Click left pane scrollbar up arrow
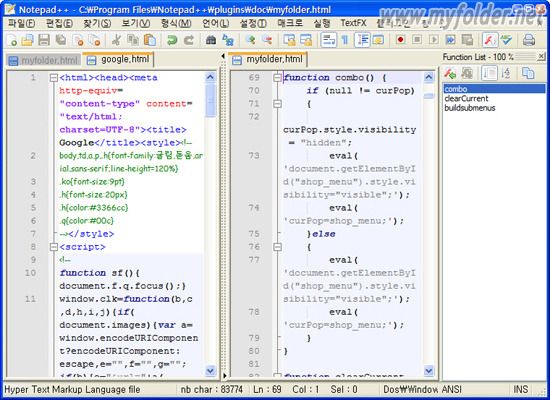Viewport: 550px width, 400px height. [x=210, y=77]
